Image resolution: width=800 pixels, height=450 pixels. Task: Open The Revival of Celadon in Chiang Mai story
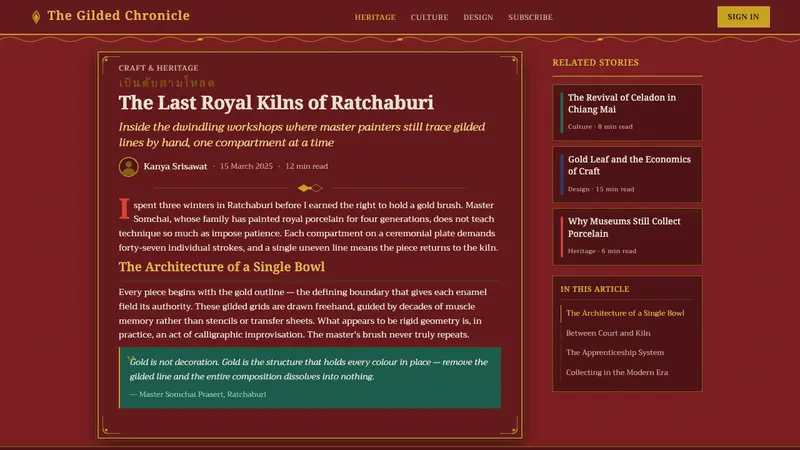point(627,113)
